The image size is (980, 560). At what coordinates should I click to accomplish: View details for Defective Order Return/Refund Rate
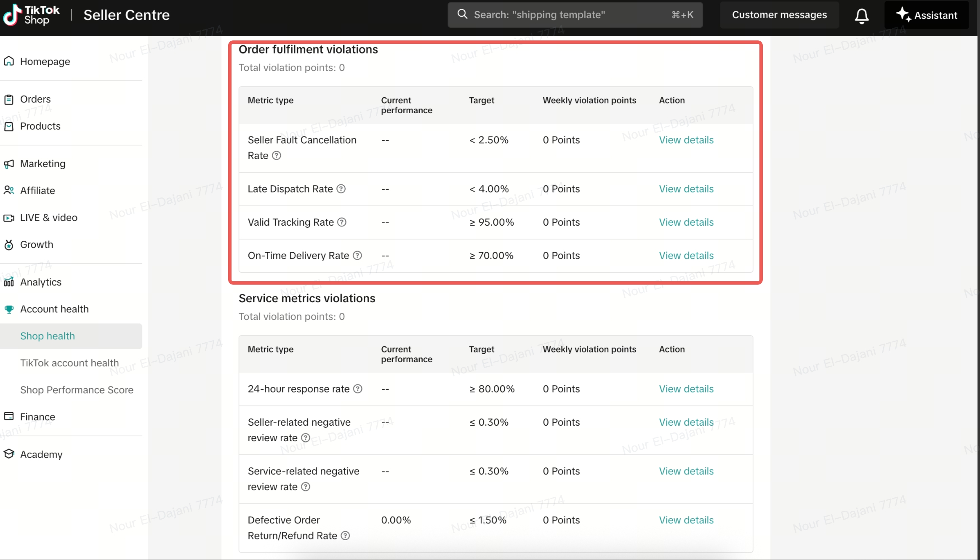[686, 520]
